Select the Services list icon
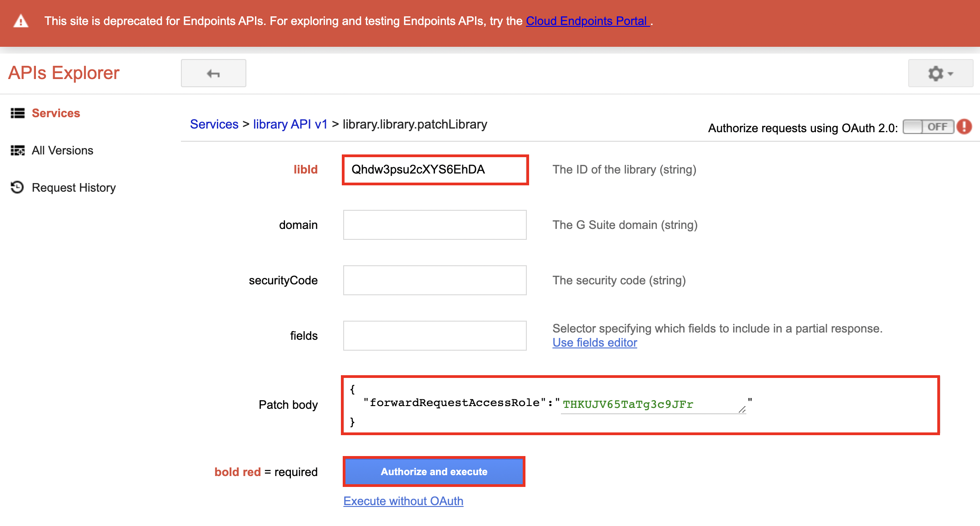 click(x=17, y=113)
